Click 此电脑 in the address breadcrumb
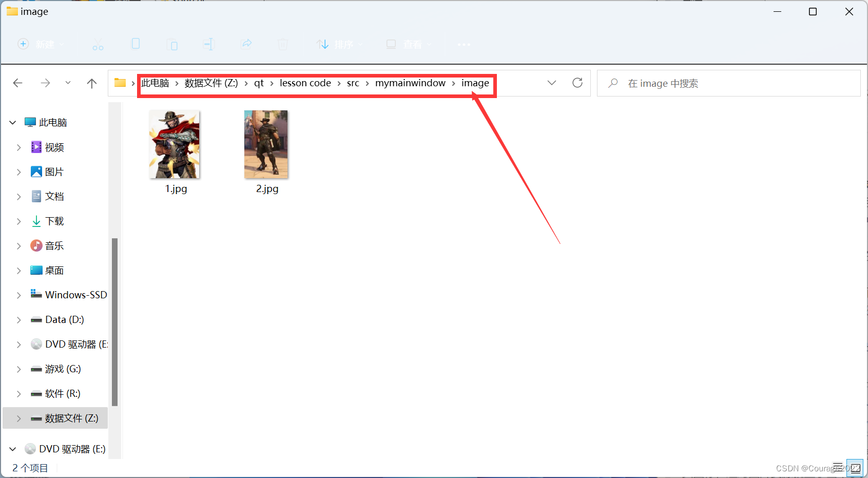This screenshot has height=478, width=868. (155, 83)
